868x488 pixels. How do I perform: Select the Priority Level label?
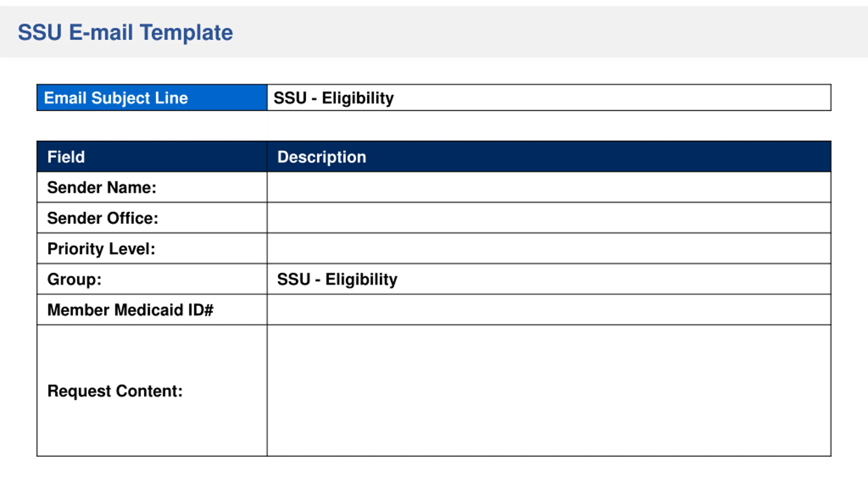101,249
